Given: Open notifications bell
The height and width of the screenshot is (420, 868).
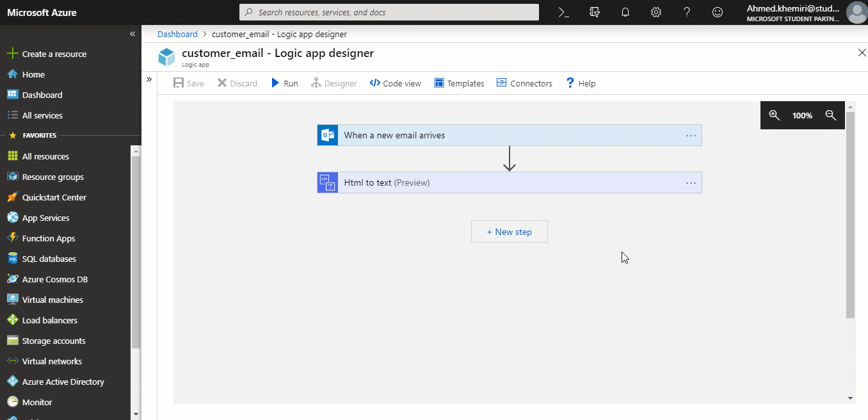Looking at the screenshot, I should point(625,12).
